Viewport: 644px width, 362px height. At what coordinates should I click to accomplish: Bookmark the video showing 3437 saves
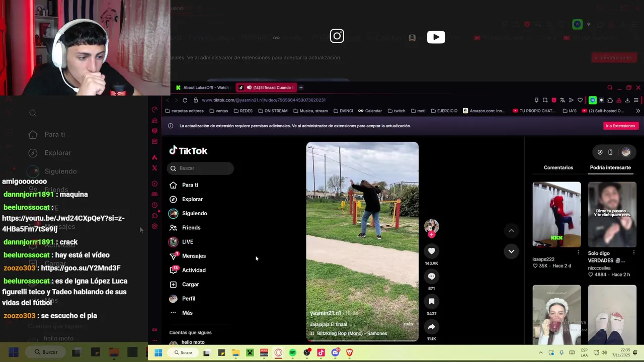click(431, 301)
